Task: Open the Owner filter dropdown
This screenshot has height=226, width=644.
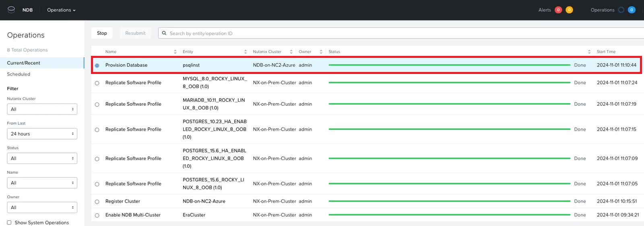Action: (42, 207)
